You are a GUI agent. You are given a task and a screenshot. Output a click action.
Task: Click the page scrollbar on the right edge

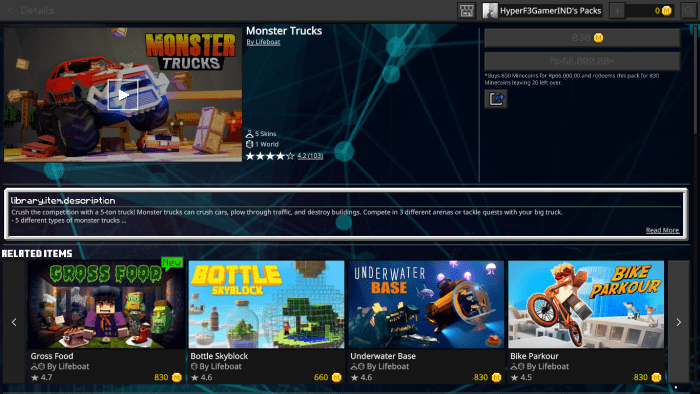point(696,80)
